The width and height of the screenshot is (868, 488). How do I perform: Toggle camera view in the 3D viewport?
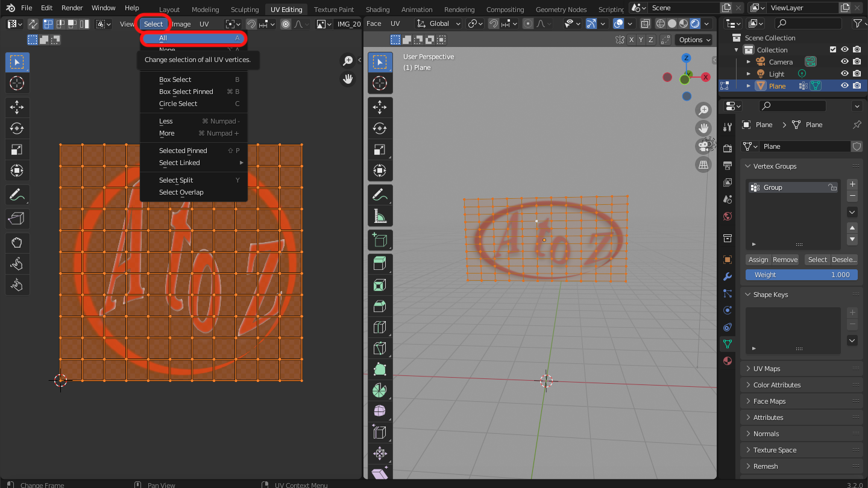click(703, 146)
